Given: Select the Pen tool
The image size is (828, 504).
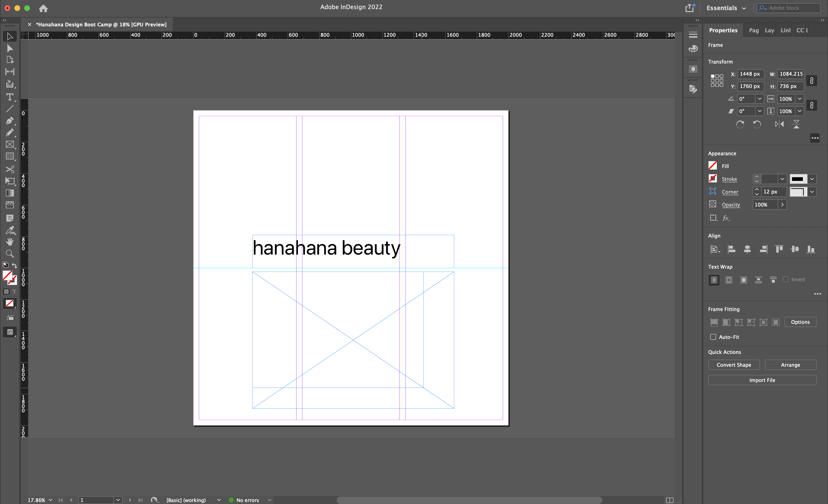Looking at the screenshot, I should [x=10, y=121].
